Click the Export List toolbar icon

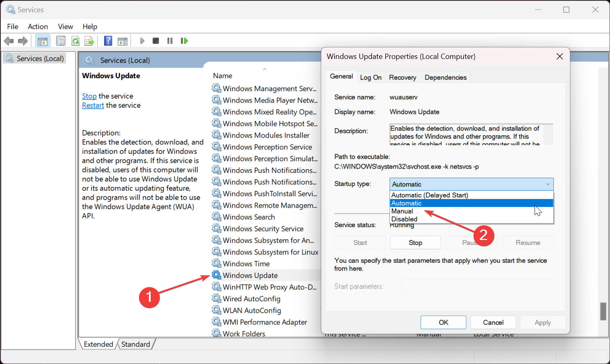point(89,41)
